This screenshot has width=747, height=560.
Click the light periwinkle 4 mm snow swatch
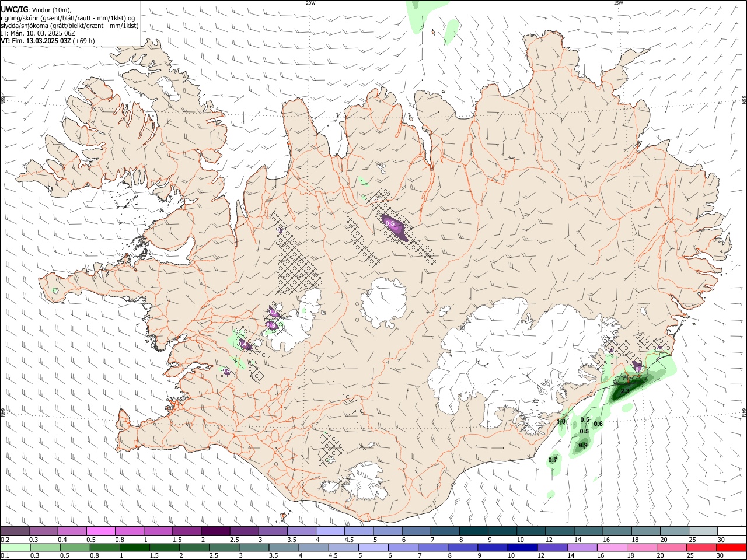[330, 531]
